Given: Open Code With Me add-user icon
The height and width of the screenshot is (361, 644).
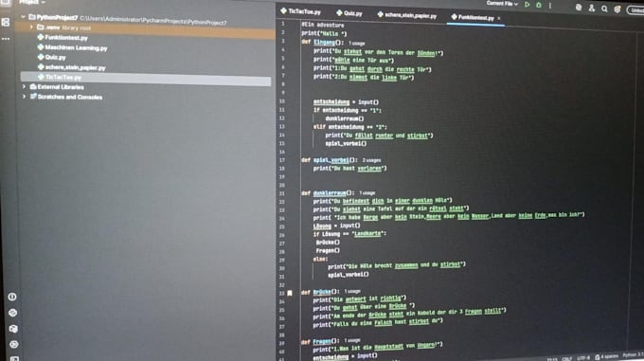Looking at the screenshot, I should (591, 8).
